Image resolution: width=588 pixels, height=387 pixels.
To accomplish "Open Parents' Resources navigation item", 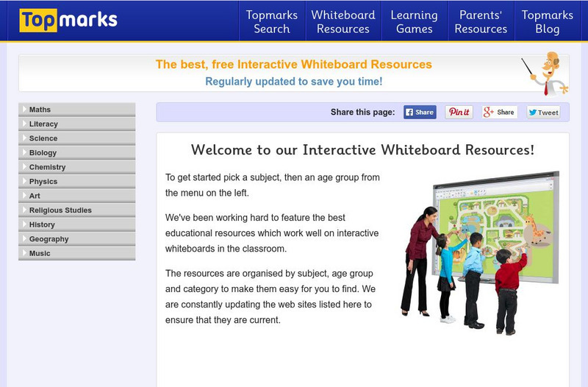I will [481, 21].
